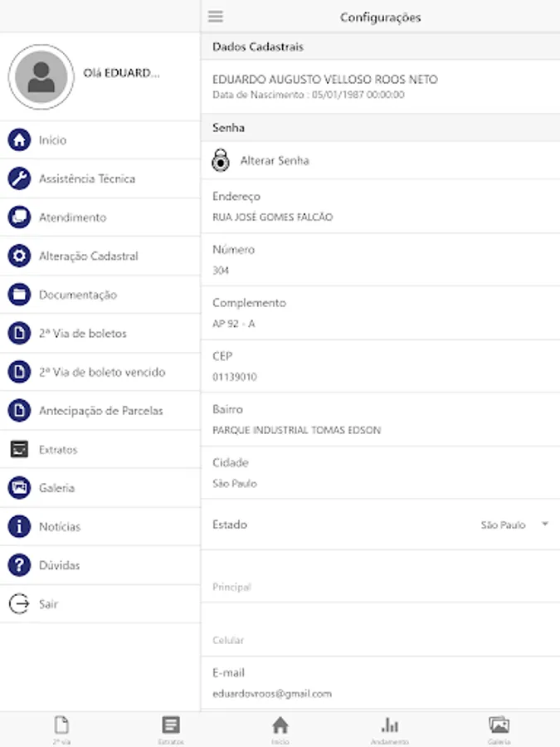Click the Principal phone field

(381, 577)
